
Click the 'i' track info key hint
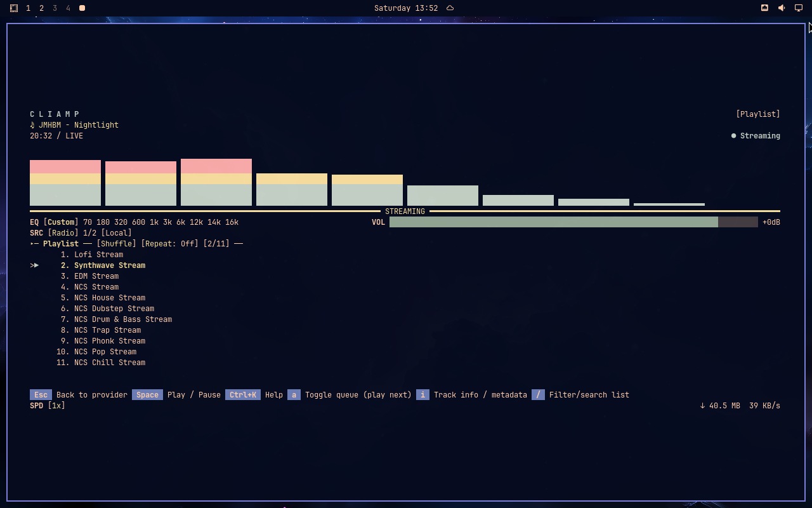[x=422, y=395]
